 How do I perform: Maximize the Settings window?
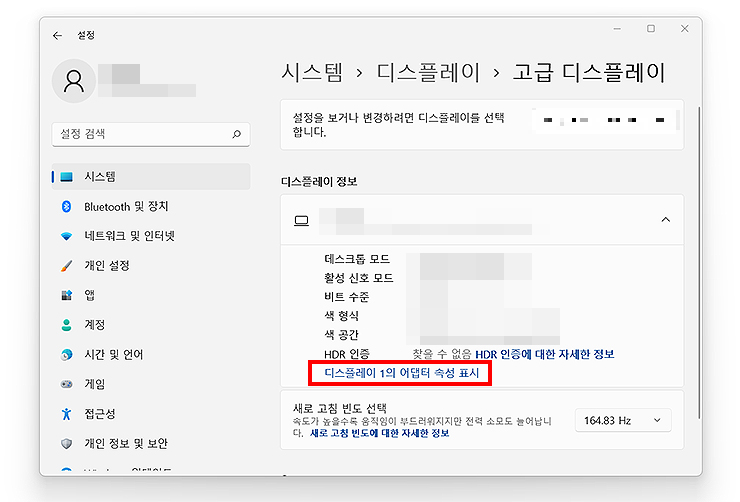tap(651, 29)
